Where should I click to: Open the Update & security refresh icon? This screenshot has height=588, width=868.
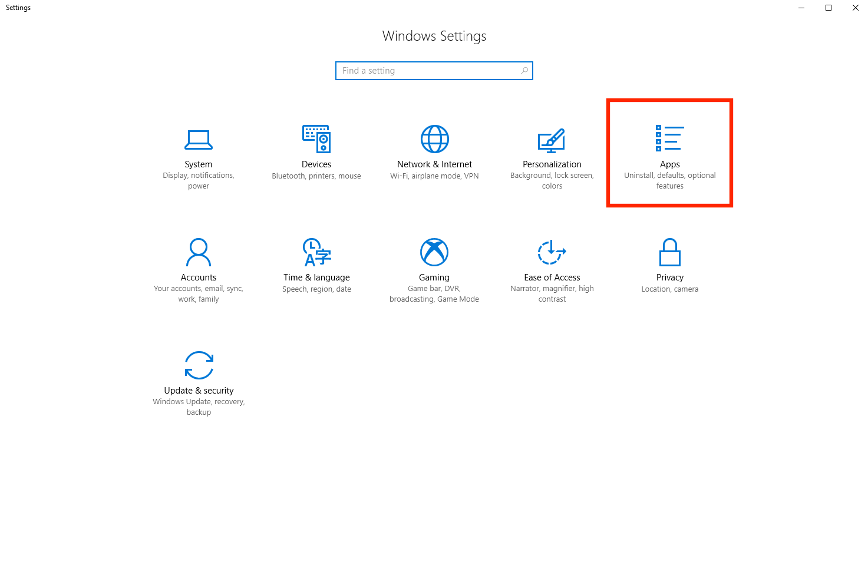[x=199, y=365]
